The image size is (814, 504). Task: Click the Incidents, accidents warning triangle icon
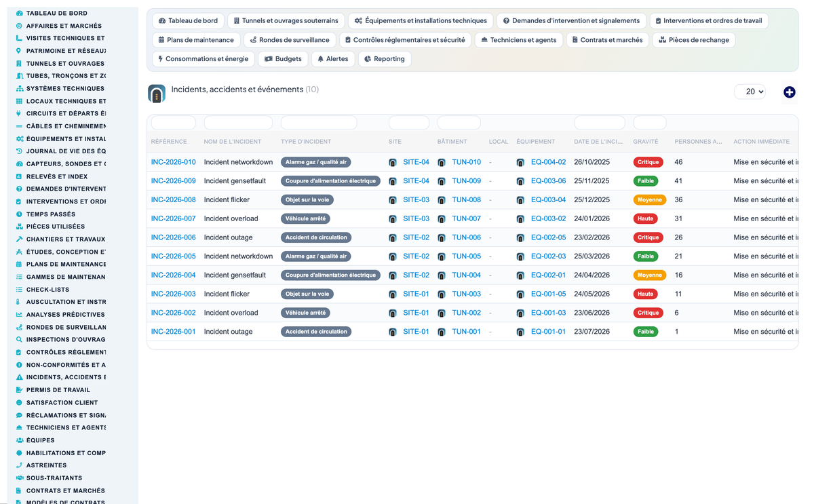point(19,377)
